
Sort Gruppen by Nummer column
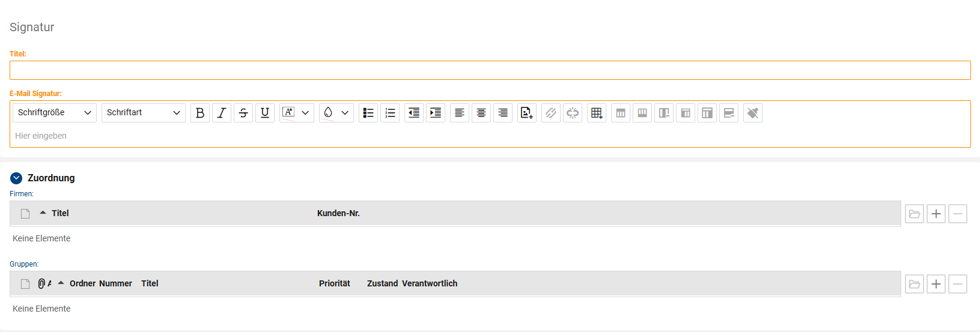116,283
